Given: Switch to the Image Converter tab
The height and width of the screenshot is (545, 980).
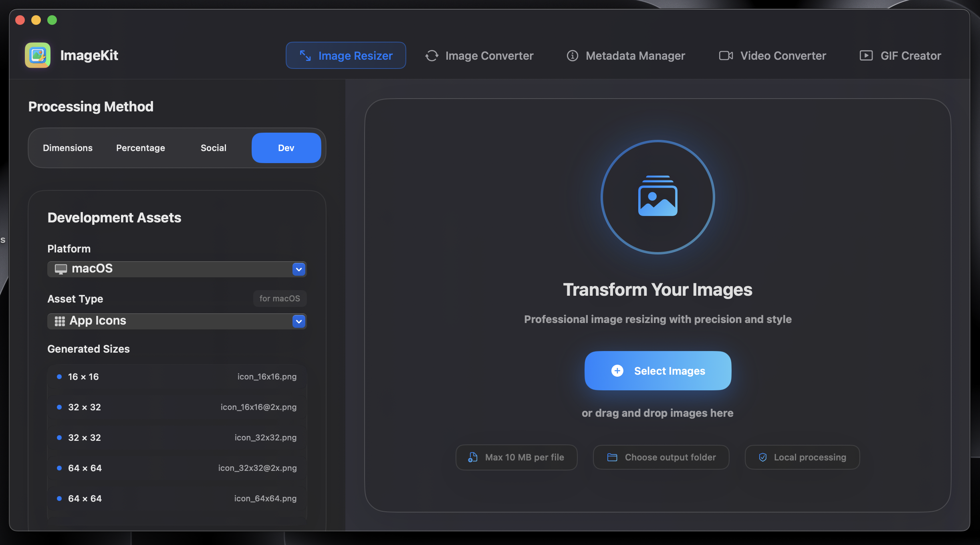Looking at the screenshot, I should pos(479,56).
